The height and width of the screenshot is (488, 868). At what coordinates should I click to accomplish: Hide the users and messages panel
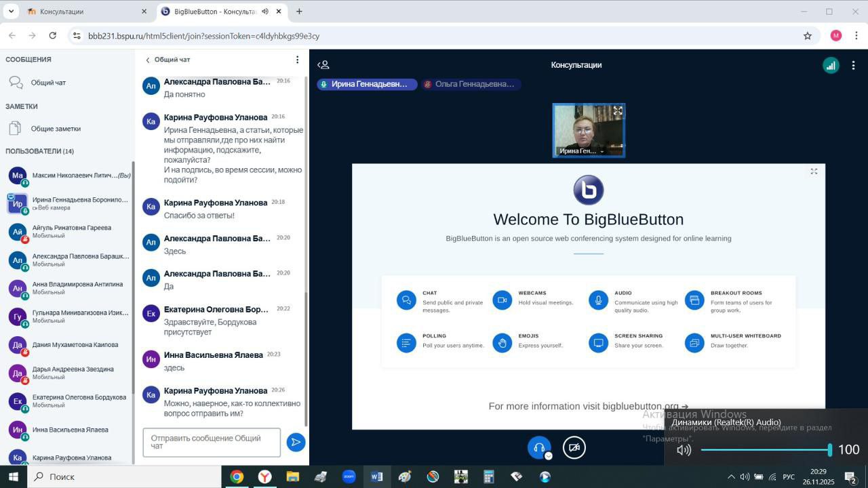pos(323,65)
